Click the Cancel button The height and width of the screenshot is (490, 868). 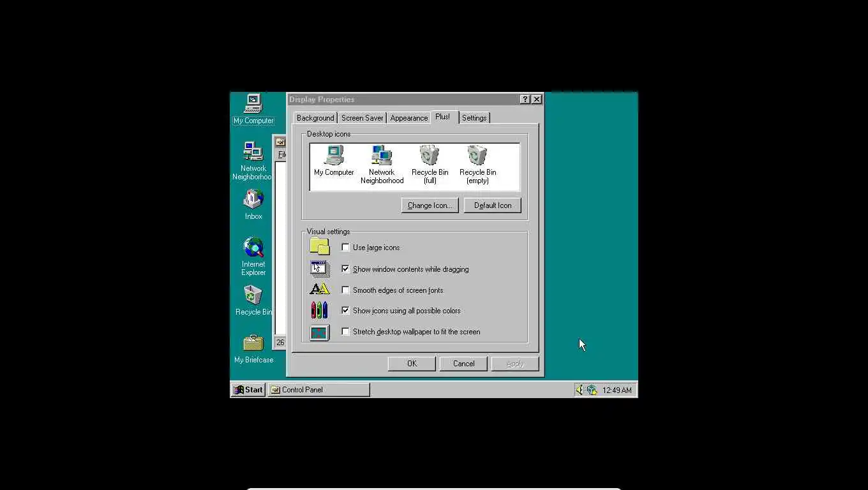point(464,364)
